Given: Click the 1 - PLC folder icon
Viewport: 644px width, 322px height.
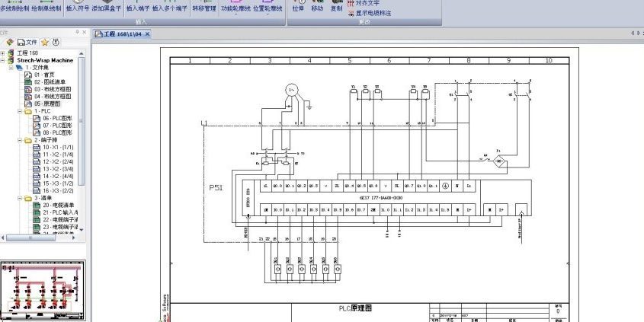Looking at the screenshot, I should click(x=28, y=111).
